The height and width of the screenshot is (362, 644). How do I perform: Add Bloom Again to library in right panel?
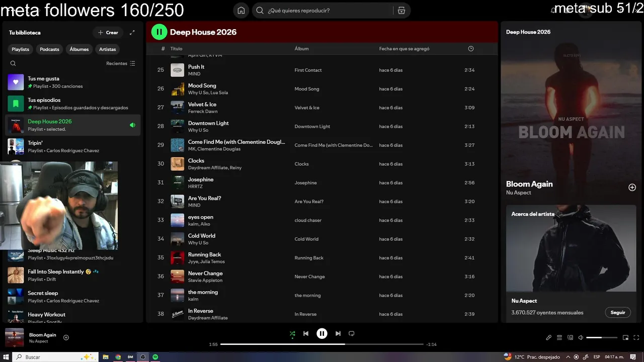(632, 188)
